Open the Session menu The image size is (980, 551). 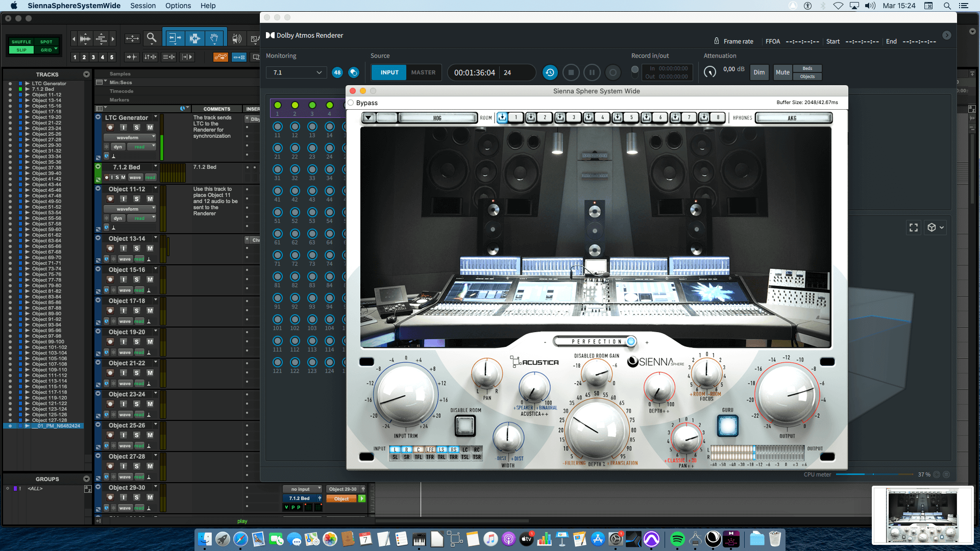click(x=143, y=6)
